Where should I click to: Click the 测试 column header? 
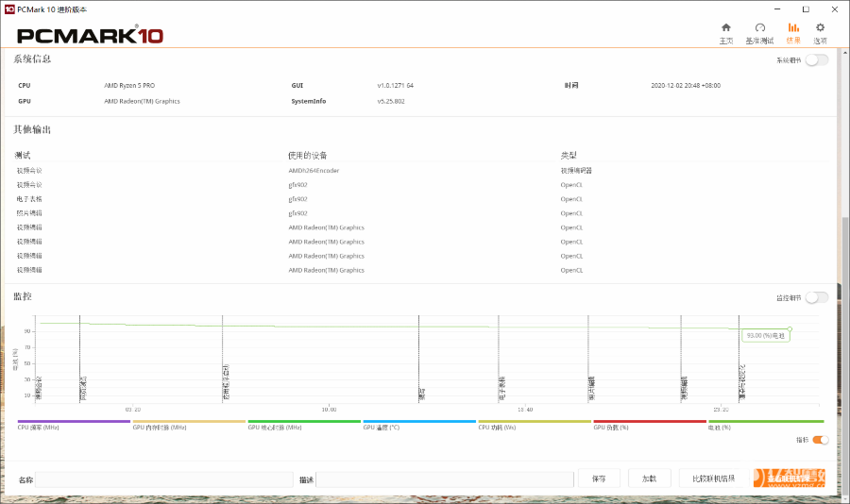pyautogui.click(x=23, y=156)
